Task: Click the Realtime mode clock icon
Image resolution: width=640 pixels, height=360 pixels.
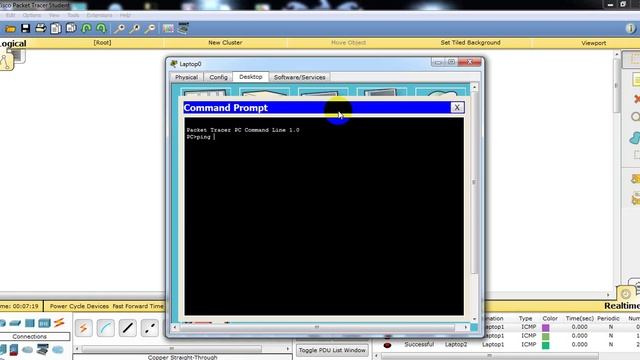Action: click(x=625, y=293)
